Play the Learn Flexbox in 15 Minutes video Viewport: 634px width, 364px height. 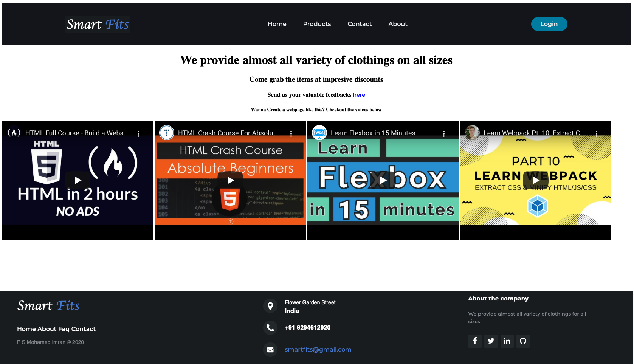pos(383,180)
